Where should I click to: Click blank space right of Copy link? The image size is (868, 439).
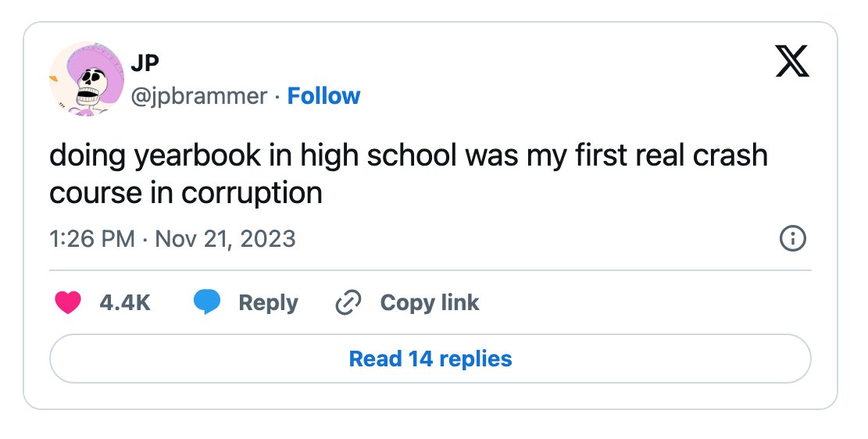[x=642, y=303]
